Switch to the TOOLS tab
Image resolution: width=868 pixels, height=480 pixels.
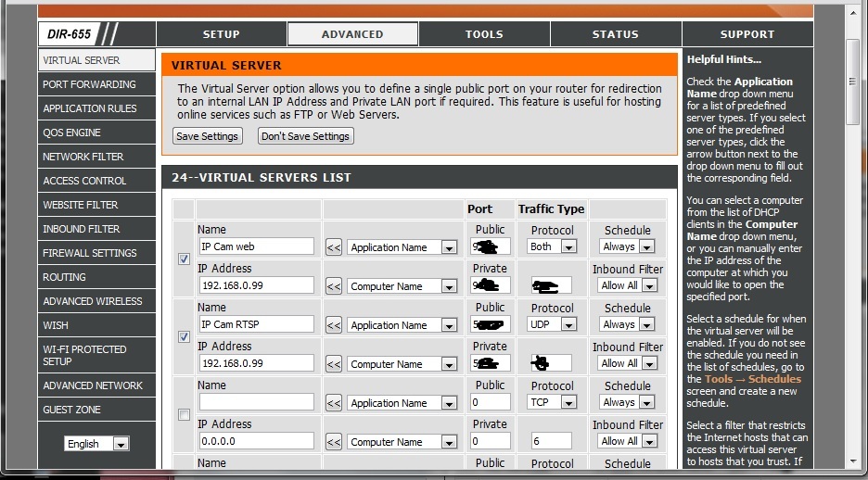click(484, 34)
